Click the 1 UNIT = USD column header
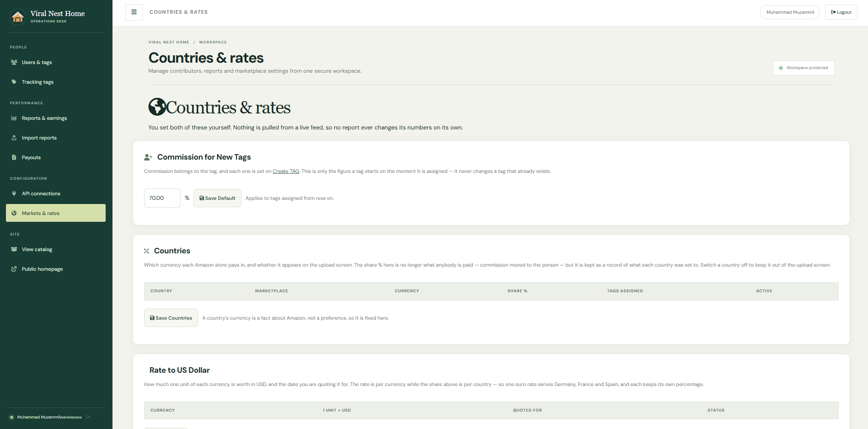Image resolution: width=868 pixels, height=429 pixels. point(337,410)
